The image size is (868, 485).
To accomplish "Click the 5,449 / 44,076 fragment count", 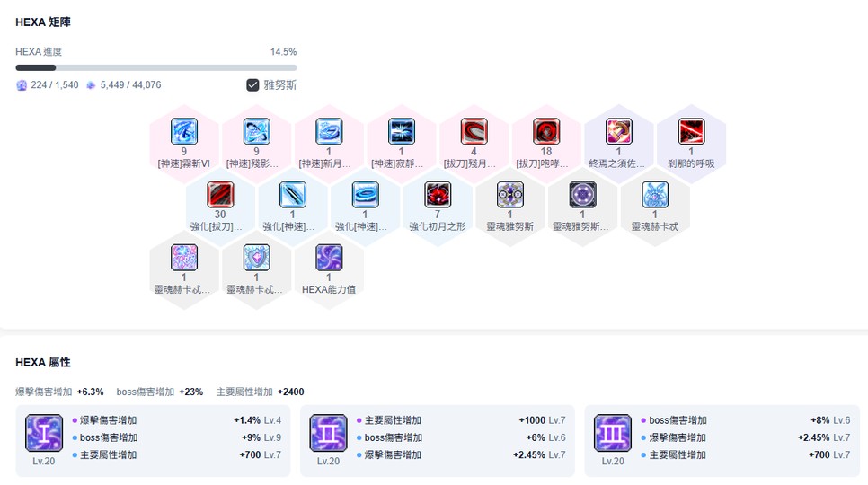I will pos(130,85).
